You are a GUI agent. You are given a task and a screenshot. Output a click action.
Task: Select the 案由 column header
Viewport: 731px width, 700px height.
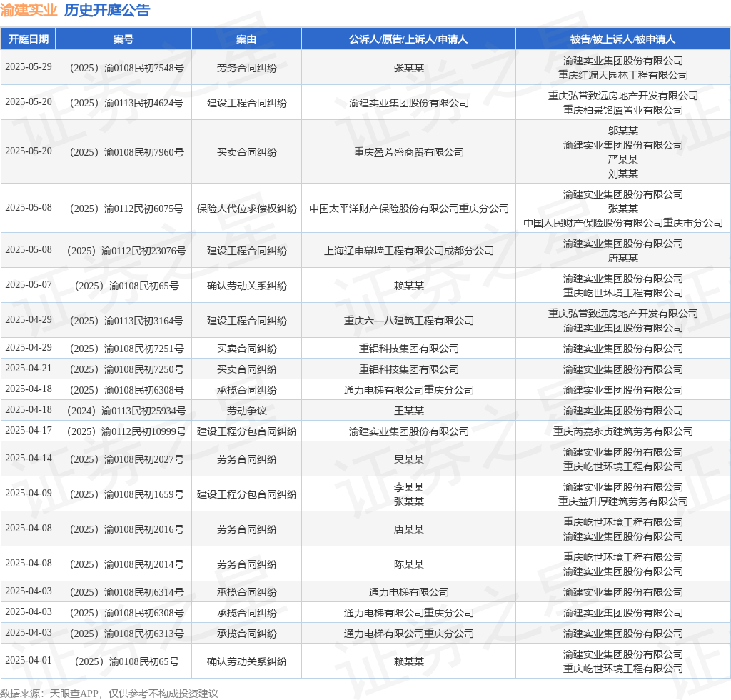(x=246, y=39)
